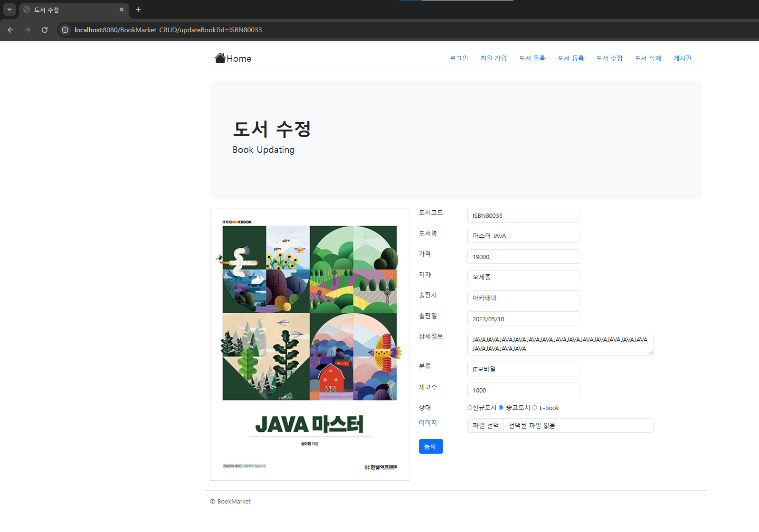Click the 상세정보 label

point(431,336)
